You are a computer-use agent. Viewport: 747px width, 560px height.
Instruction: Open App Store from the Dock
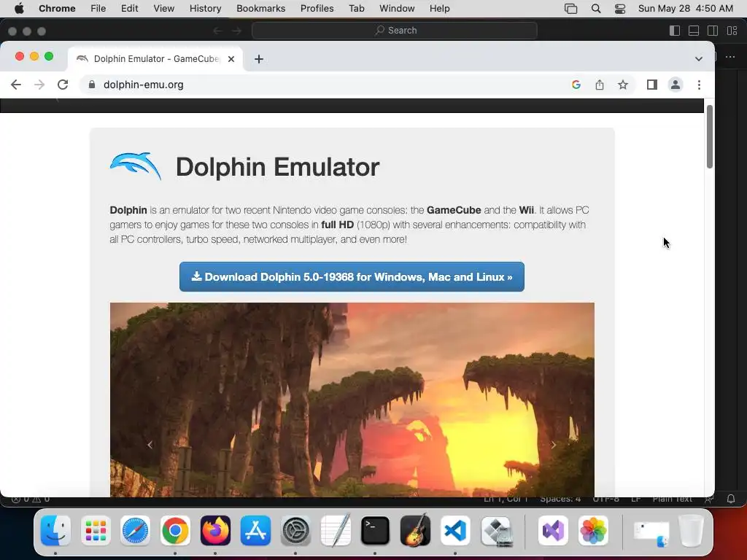[x=255, y=531]
